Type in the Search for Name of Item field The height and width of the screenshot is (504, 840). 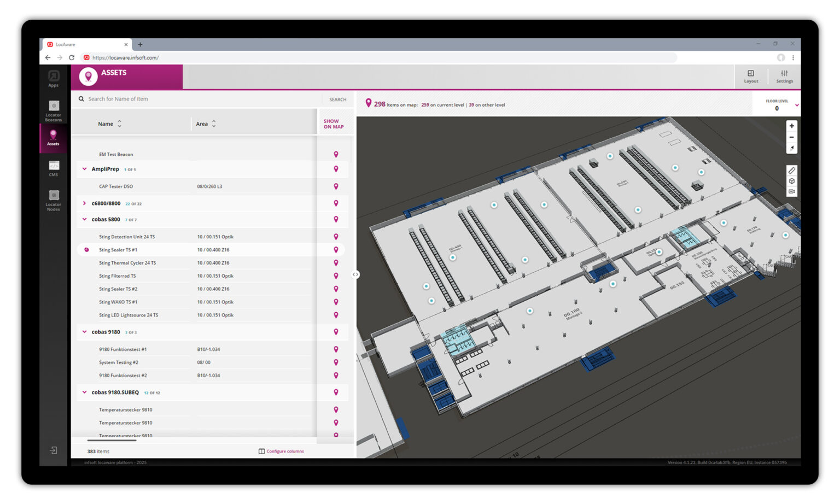[164, 99]
